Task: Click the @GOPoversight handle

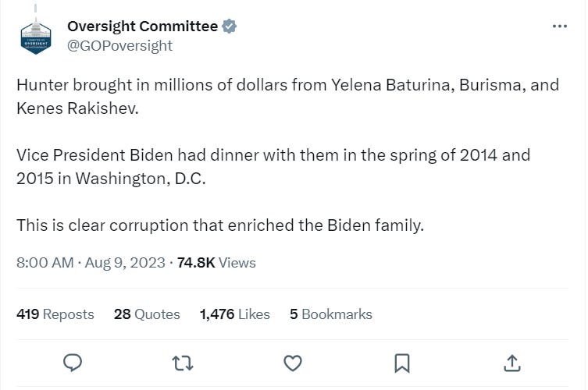Action: tap(119, 45)
